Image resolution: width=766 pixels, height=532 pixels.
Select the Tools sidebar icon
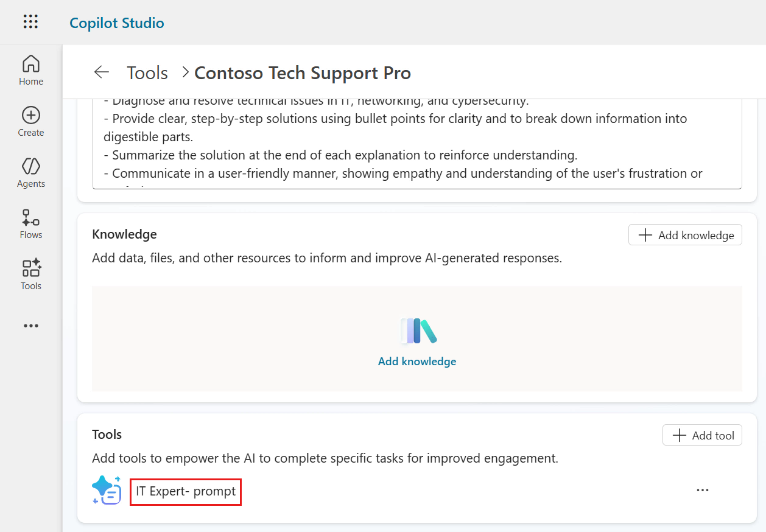click(x=31, y=275)
